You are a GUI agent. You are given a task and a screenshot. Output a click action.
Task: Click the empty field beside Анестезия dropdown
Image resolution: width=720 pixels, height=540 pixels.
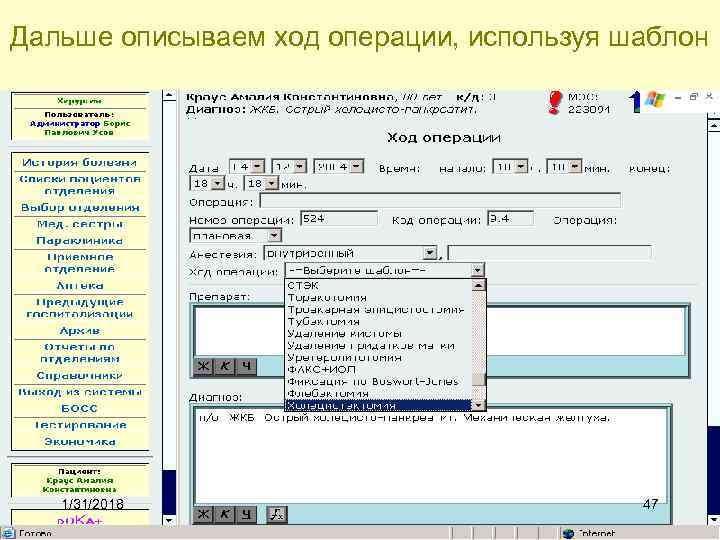coord(549,253)
